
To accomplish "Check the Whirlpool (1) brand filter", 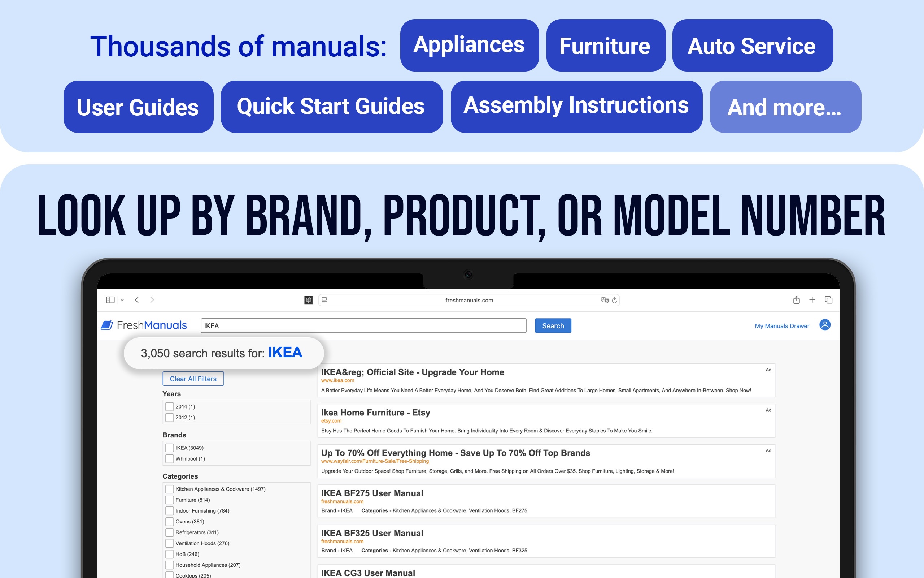I will [170, 458].
